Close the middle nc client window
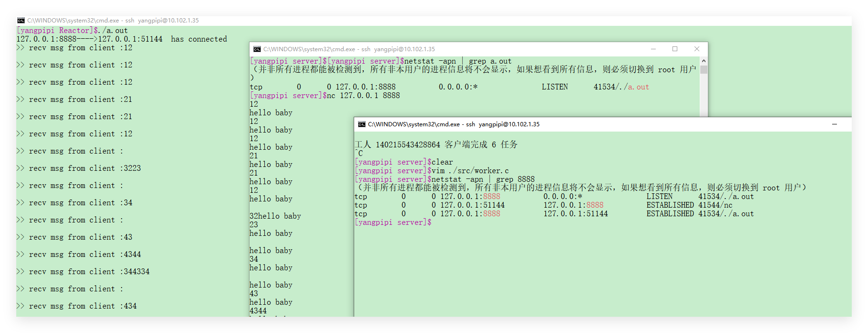This screenshot has width=868, height=333. click(x=697, y=49)
